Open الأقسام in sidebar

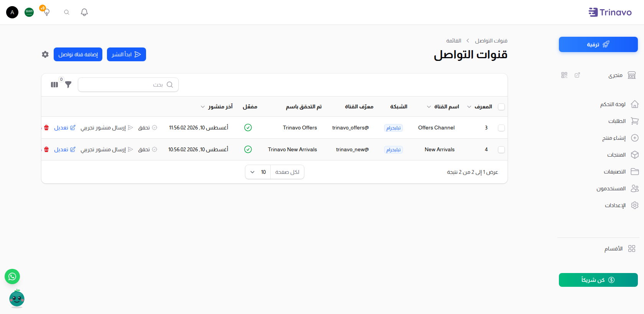coord(620,249)
